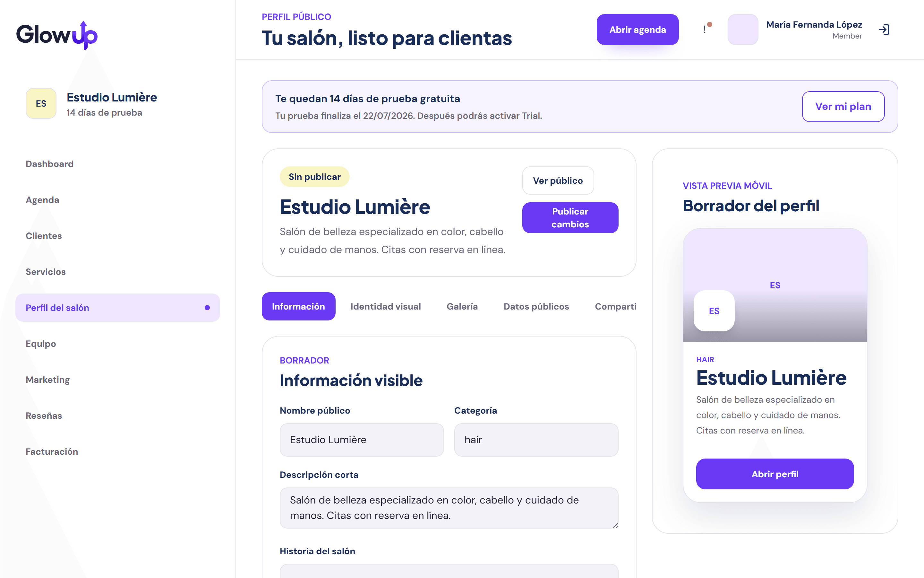The height and width of the screenshot is (578, 924).
Task: Click the María Fernanda López user name
Action: click(x=814, y=24)
